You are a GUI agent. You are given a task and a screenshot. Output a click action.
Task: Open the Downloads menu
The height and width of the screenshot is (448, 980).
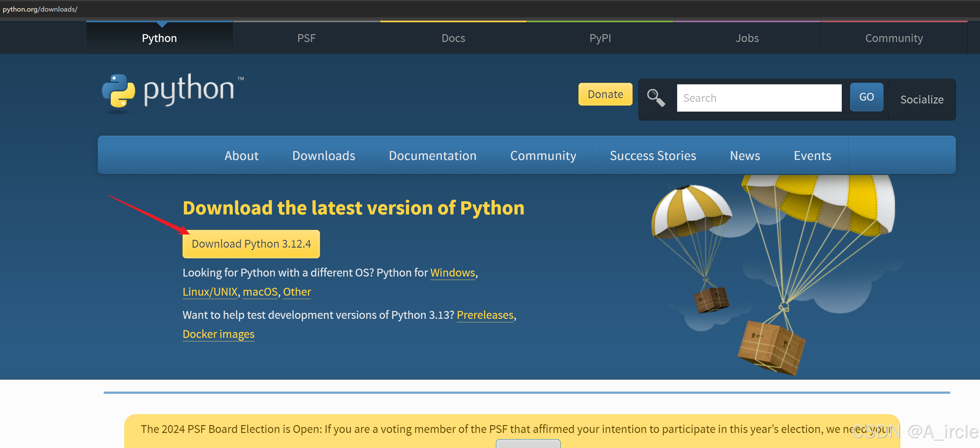click(323, 155)
